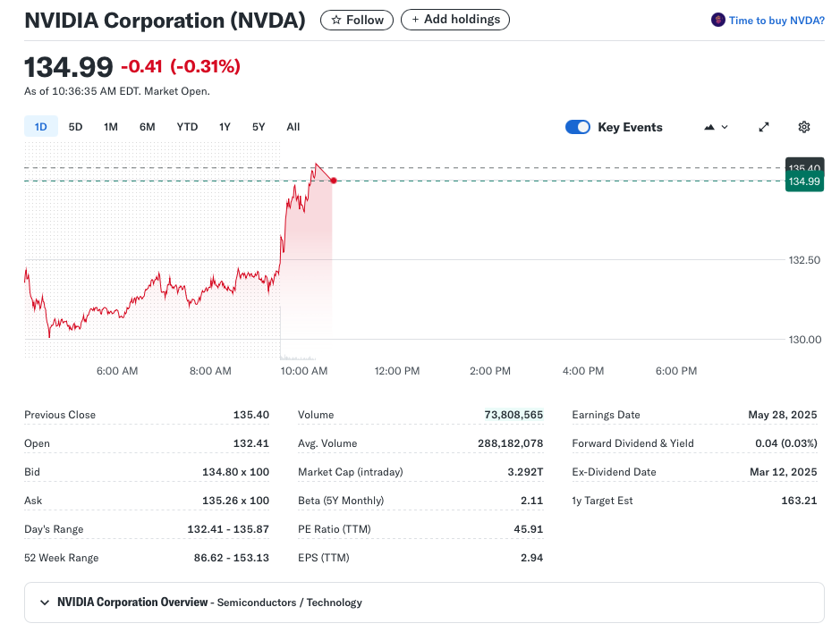Image resolution: width=840 pixels, height=632 pixels.
Task: Click the Bid value 134.80 x 100
Action: point(235,472)
